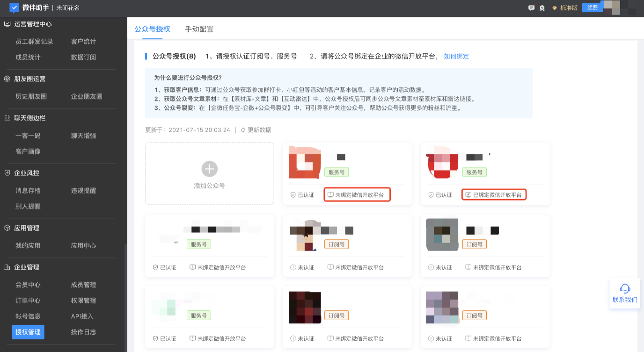644x352 pixels.
Task: Switch to the 公众号授权 tab
Action: 152,29
